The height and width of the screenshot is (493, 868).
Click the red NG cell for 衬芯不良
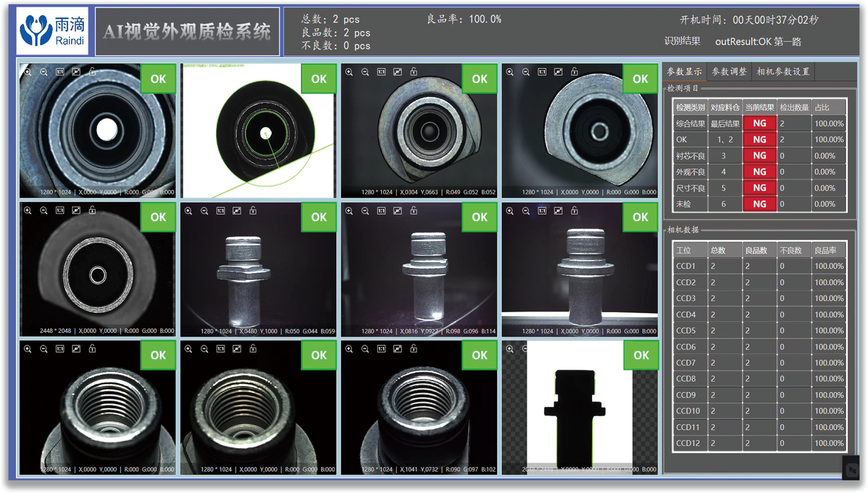pos(760,156)
